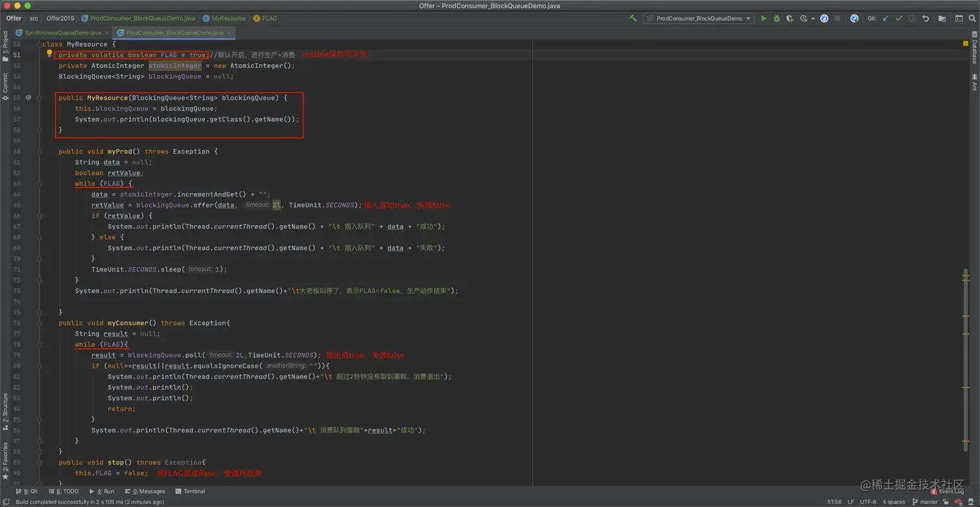Run the program with green play icon
The height and width of the screenshot is (507, 980).
click(764, 19)
